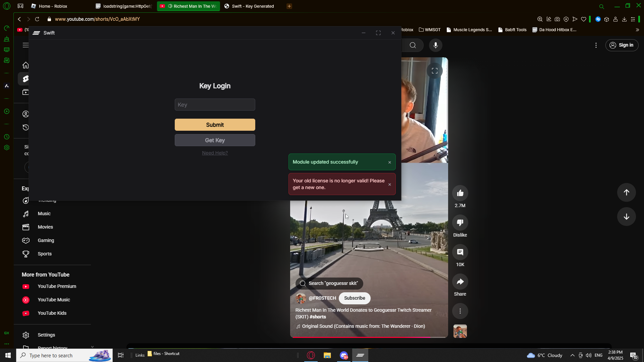644x362 pixels.
Task: Open YouTube settings three-dot menu
Action: [596, 45]
